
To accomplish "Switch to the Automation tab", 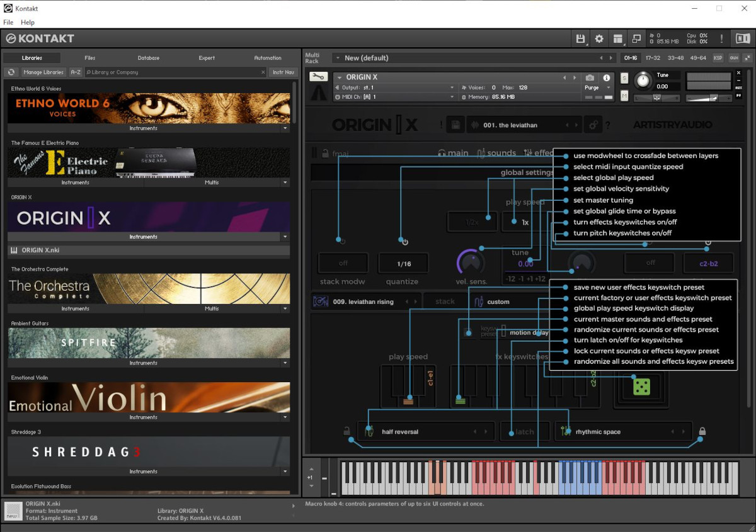I will 268,58.
